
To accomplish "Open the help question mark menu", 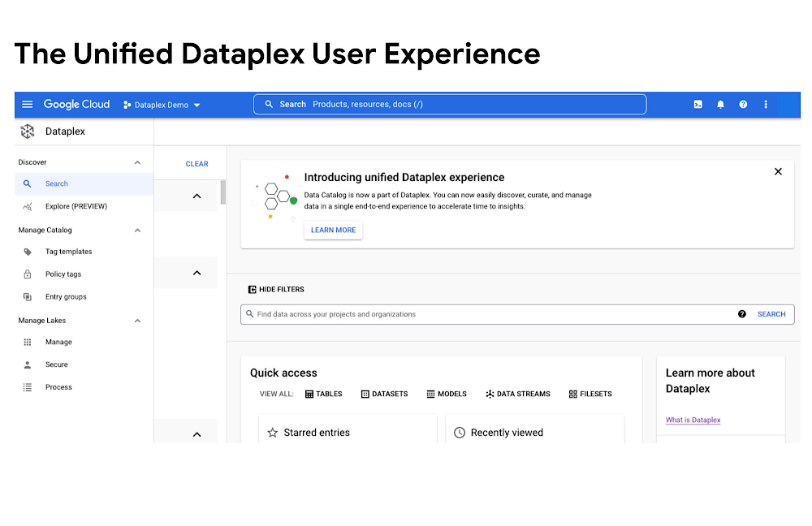I will (743, 105).
